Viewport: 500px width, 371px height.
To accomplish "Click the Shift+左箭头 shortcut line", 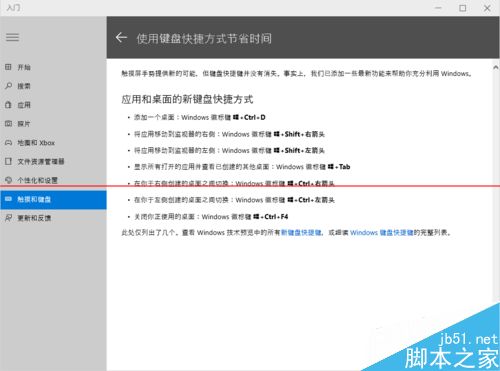I will [x=229, y=150].
